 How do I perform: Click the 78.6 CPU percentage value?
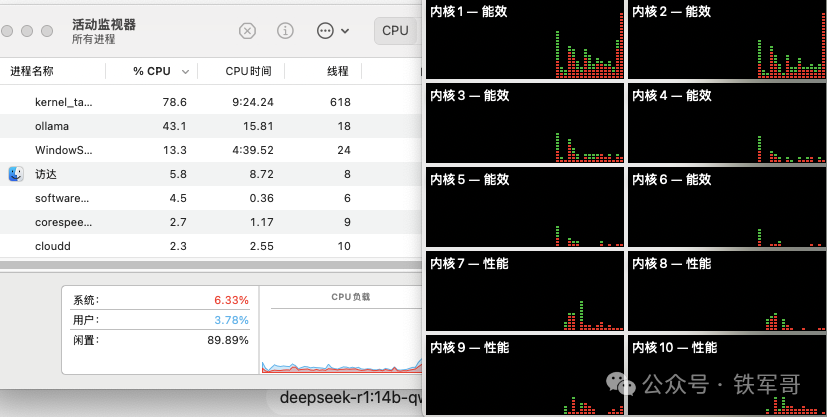175,102
